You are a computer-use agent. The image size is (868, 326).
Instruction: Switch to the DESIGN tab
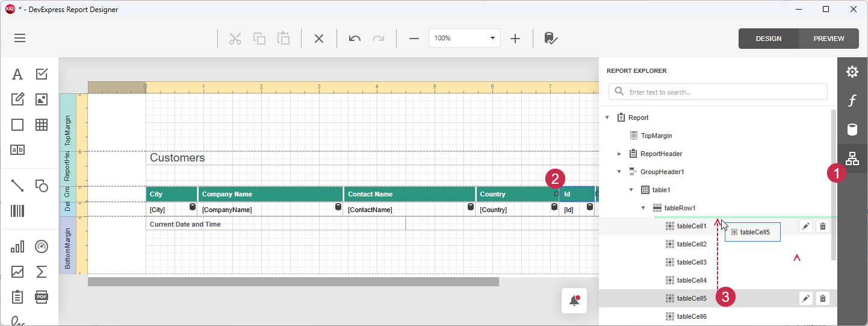(769, 39)
